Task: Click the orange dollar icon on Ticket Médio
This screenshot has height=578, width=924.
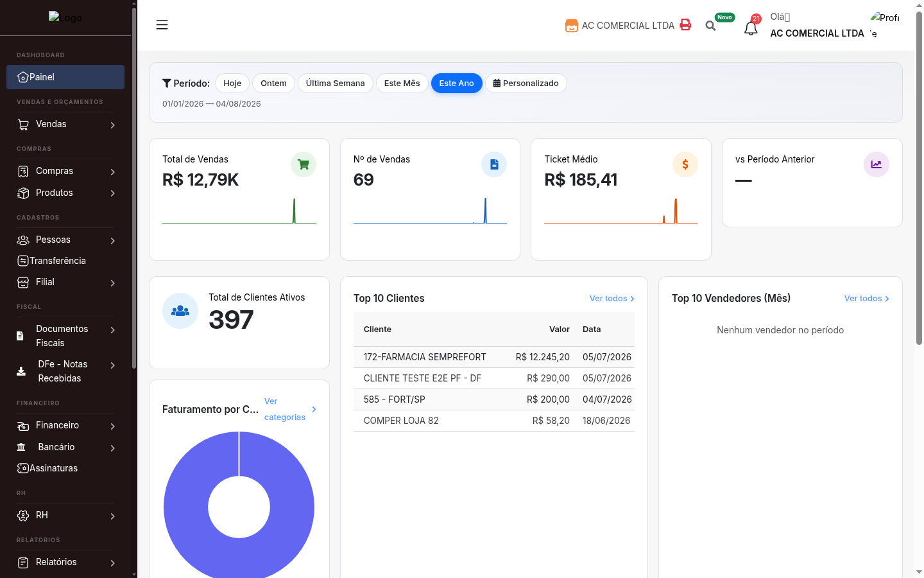Action: (685, 164)
